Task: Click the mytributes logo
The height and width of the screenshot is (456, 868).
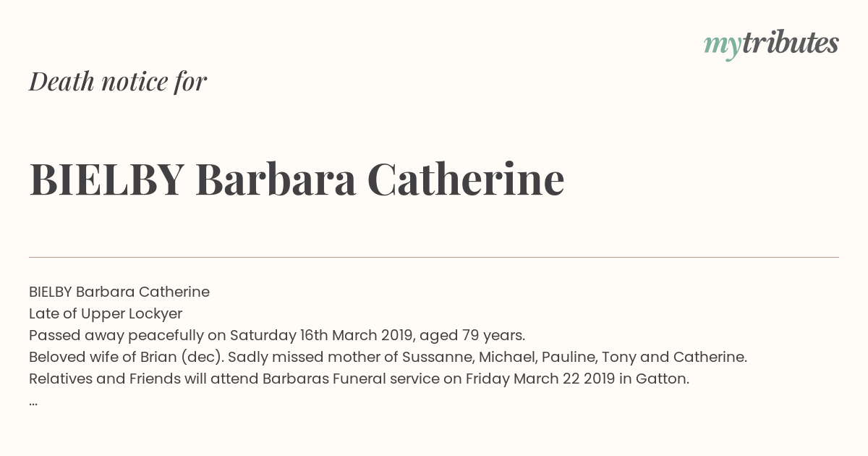Action: click(x=771, y=43)
